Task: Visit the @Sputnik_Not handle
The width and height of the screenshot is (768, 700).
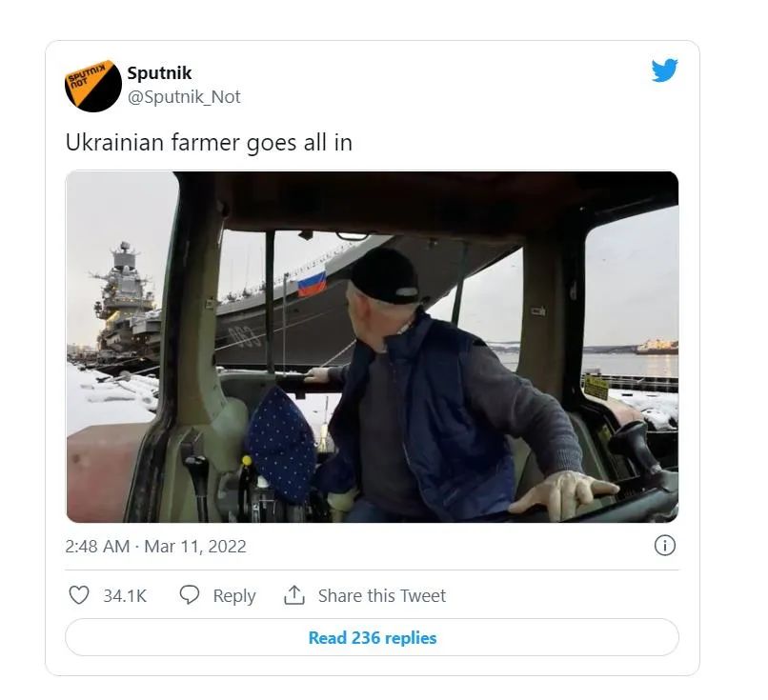Action: pos(184,97)
